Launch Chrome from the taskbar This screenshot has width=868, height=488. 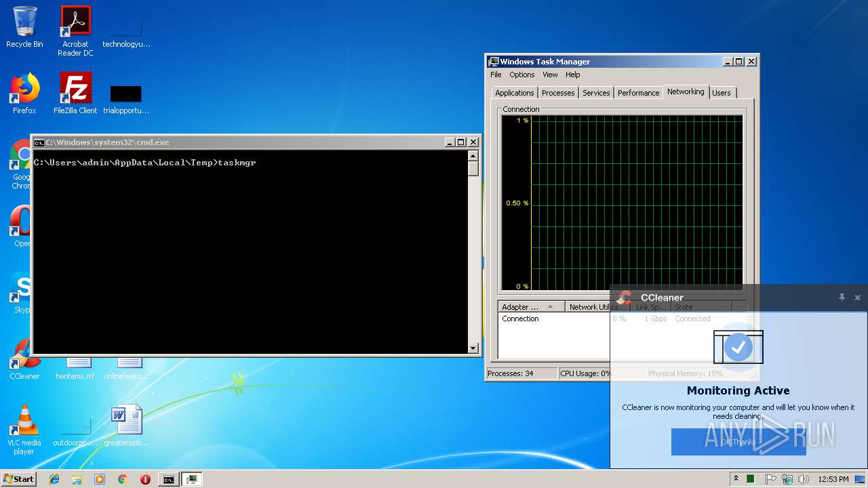pyautogui.click(x=122, y=479)
